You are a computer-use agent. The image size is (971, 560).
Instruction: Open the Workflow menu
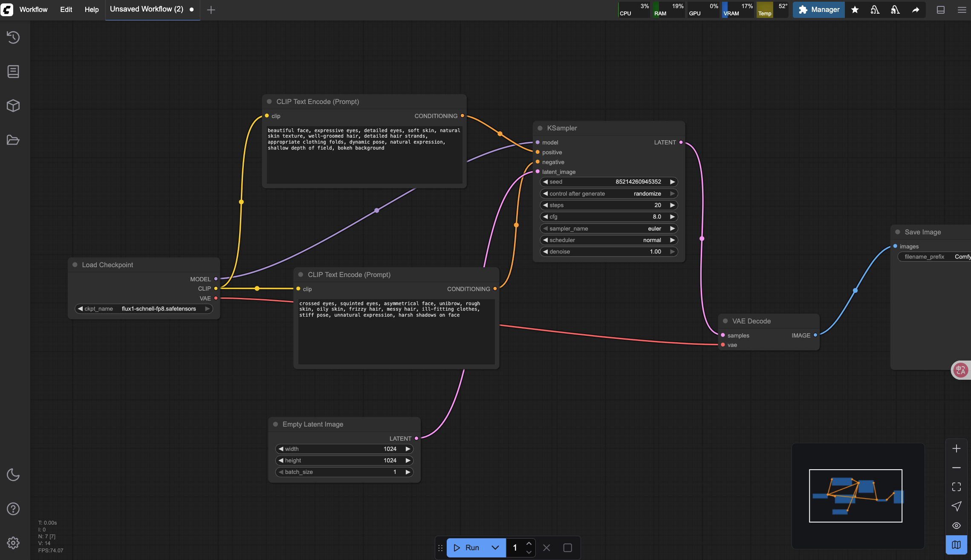tap(33, 9)
